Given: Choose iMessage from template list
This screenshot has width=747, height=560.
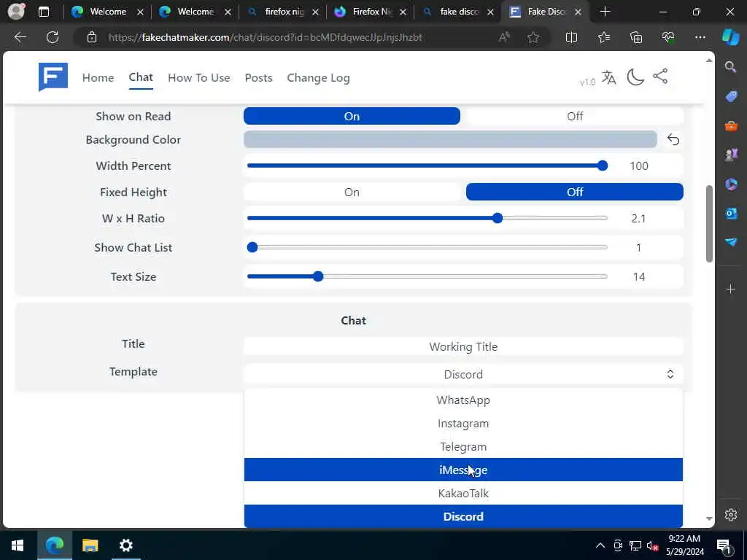Looking at the screenshot, I should tap(463, 470).
